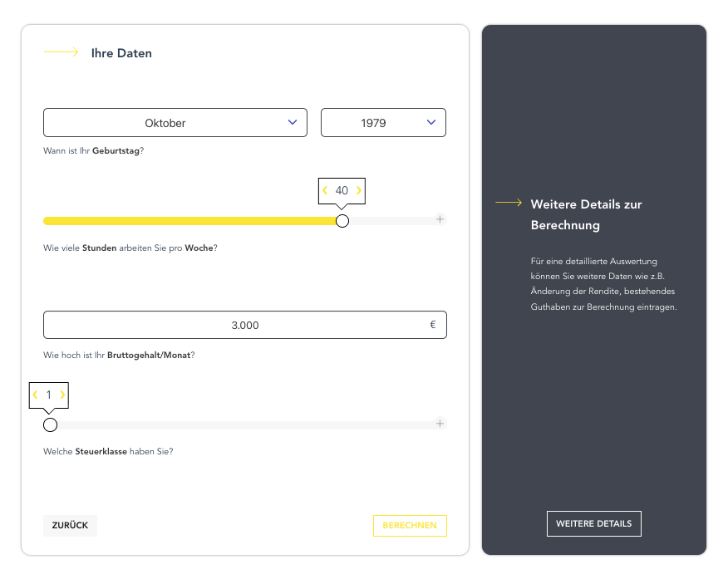Increase weekly hours with the right arrow
The width and height of the screenshot is (728, 579).
coord(359,191)
